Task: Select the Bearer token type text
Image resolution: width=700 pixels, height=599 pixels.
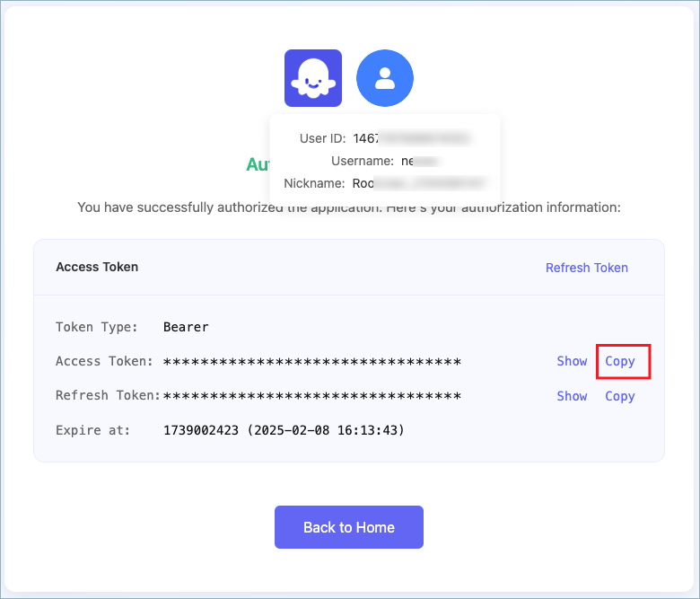Action: [x=186, y=327]
